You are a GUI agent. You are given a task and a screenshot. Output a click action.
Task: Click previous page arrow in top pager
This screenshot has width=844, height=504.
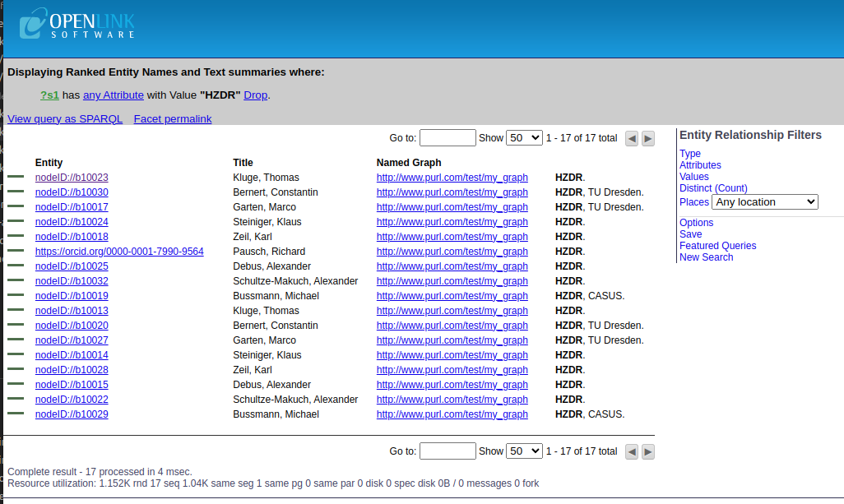click(632, 138)
